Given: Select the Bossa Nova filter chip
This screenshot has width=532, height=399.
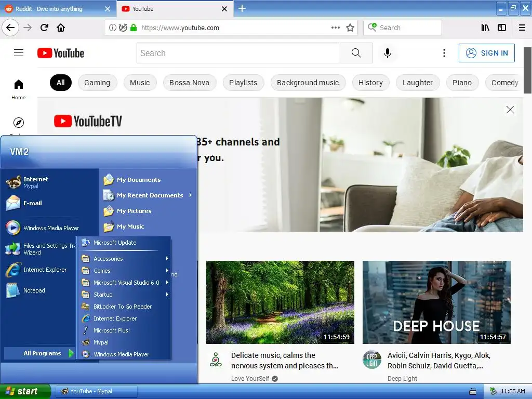Looking at the screenshot, I should [x=189, y=83].
